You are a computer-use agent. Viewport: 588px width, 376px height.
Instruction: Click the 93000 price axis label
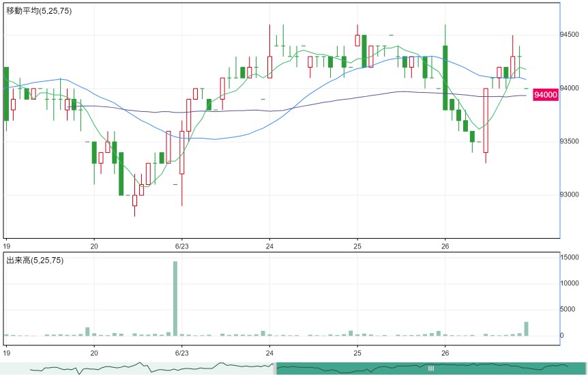pos(570,194)
